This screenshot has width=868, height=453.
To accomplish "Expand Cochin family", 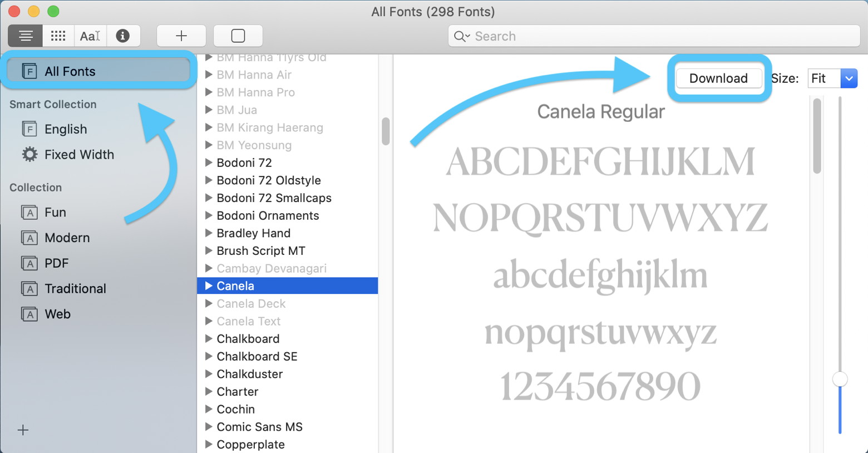I will click(209, 410).
